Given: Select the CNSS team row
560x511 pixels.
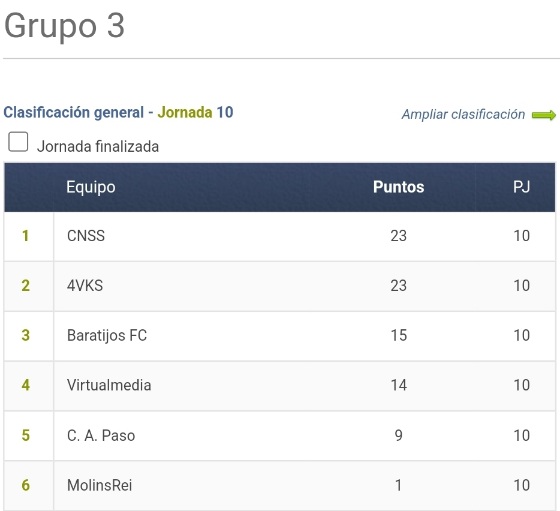Looking at the screenshot, I should pyautogui.click(x=280, y=236).
